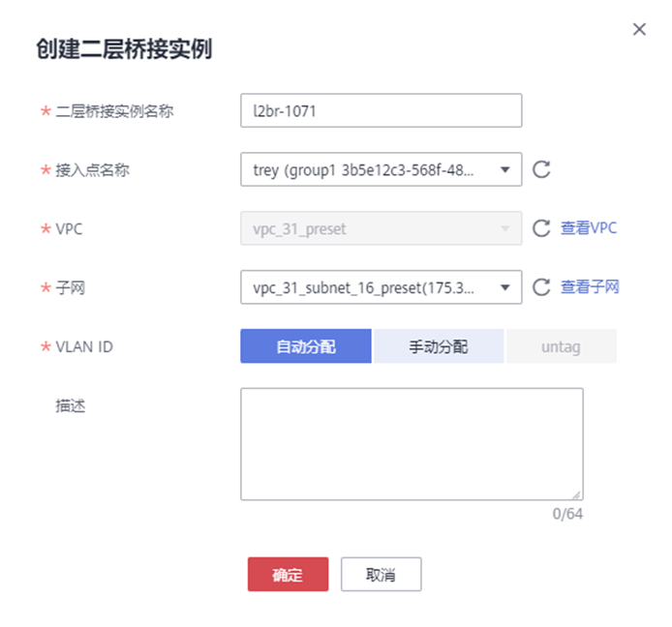
Task: Click the refresh icon next to VPC
Action: pyautogui.click(x=542, y=228)
